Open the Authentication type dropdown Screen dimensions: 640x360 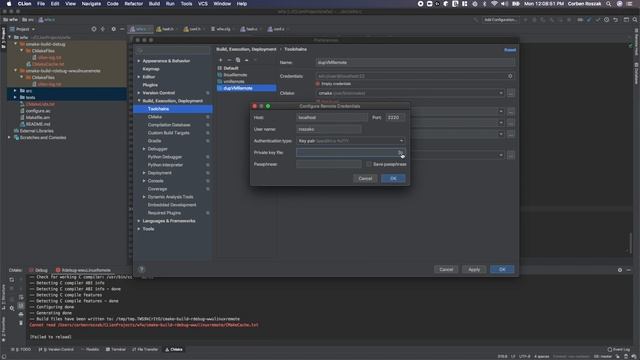coord(351,141)
